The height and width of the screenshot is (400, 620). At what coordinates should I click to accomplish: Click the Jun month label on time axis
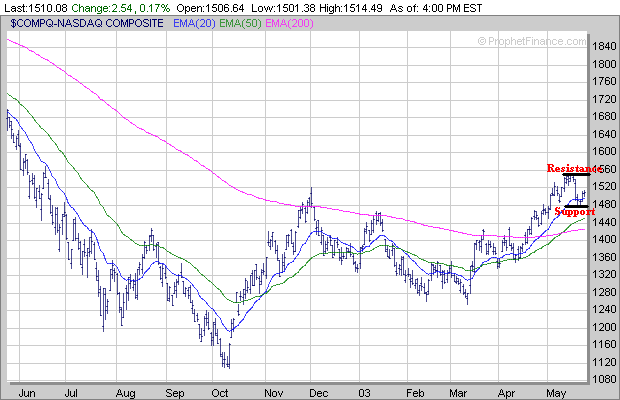tap(27, 393)
